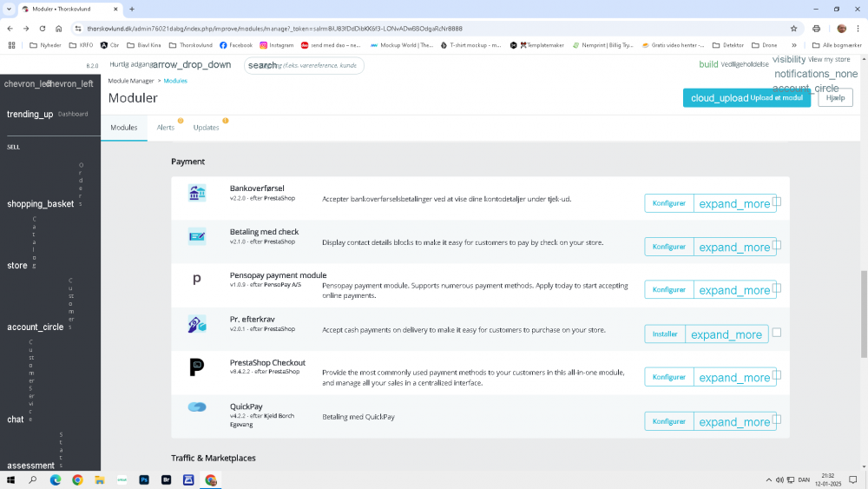Switch to the Modules tab
Viewport: 868px width, 489px height.
click(x=124, y=128)
